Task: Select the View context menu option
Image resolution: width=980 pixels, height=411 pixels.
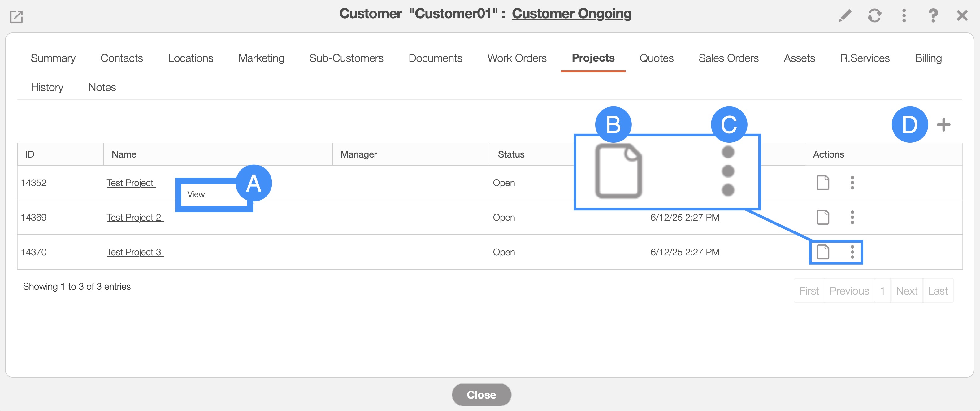Action: click(x=196, y=194)
